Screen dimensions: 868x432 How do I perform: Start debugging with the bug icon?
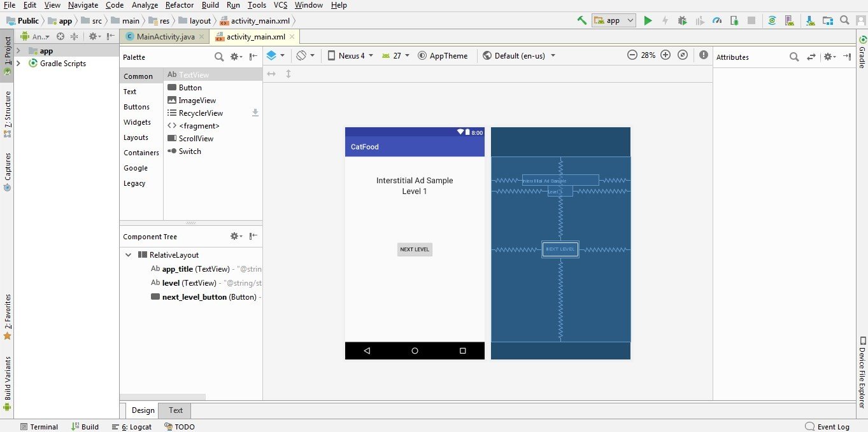point(682,20)
